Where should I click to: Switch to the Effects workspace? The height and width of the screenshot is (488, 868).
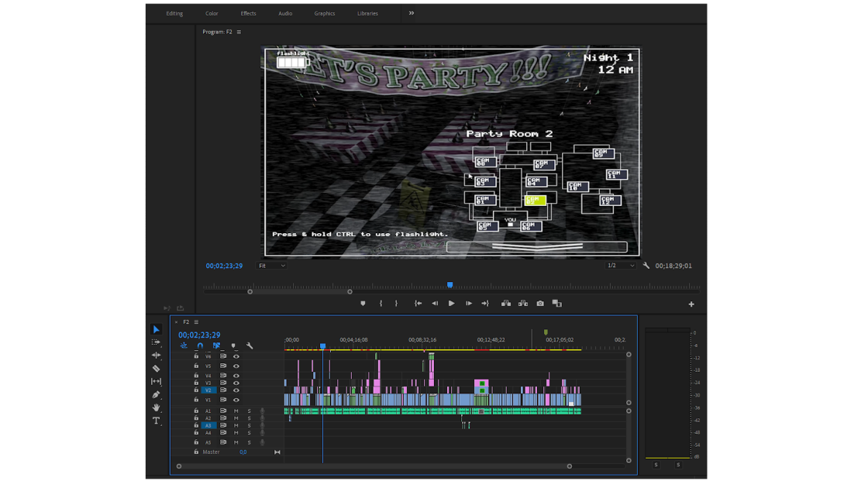(248, 13)
